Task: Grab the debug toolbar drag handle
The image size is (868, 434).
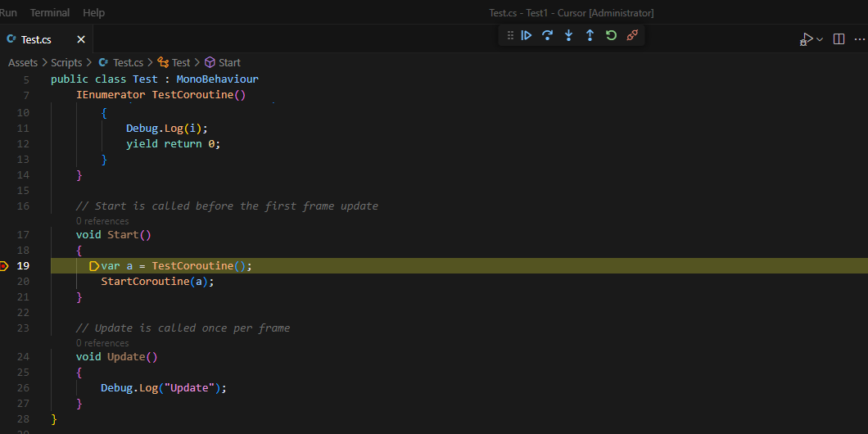Action: 510,35
